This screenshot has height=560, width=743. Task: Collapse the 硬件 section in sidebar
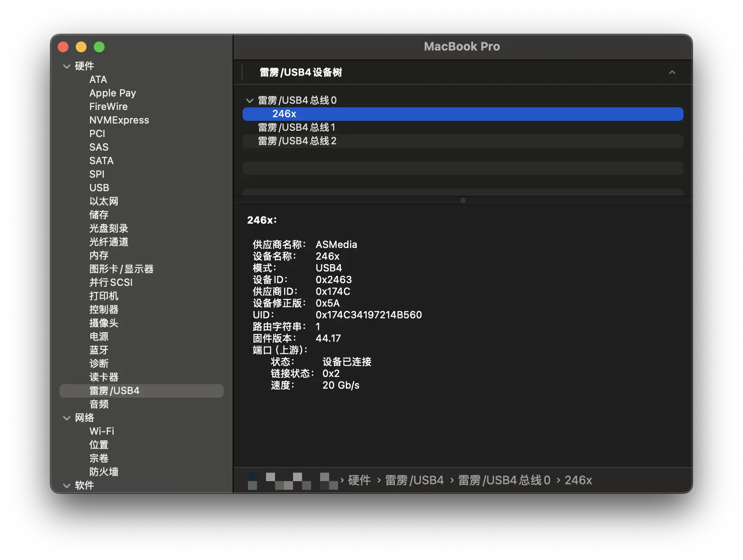[67, 66]
